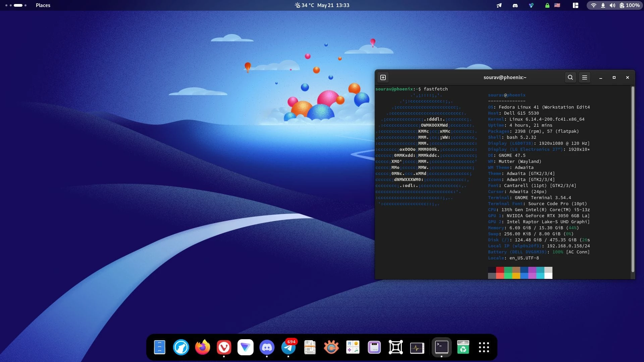
Task: Open the Places menu in the top bar
Action: 43,5
